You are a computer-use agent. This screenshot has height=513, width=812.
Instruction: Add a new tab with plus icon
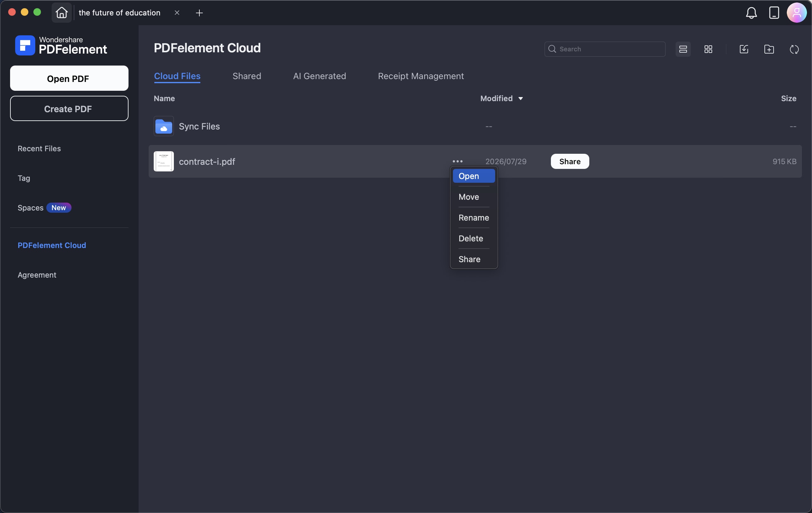point(199,13)
